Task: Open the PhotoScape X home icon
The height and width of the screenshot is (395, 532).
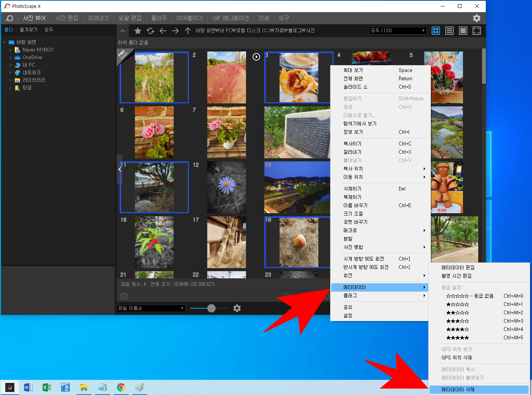Action: point(9,18)
